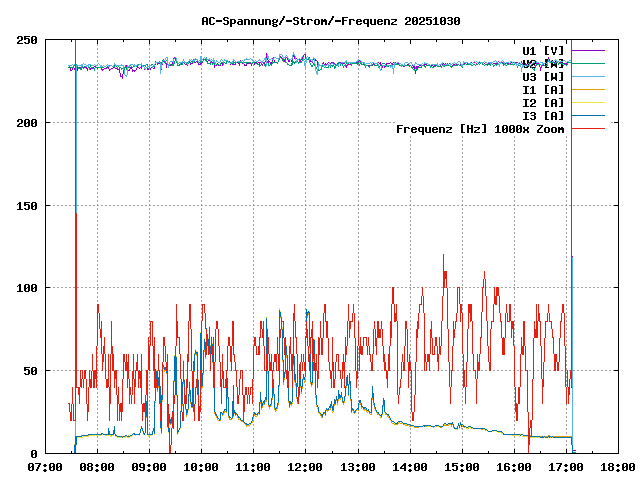
Task: Click the 200 y-axis tick label
Action: click(28, 123)
